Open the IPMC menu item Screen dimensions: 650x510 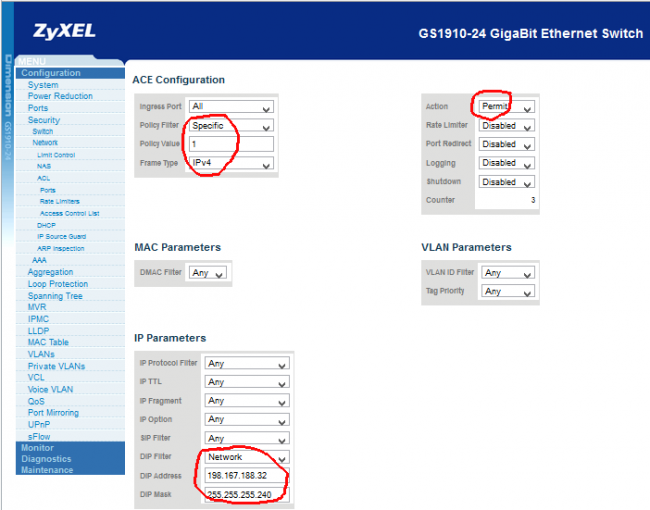click(x=38, y=319)
